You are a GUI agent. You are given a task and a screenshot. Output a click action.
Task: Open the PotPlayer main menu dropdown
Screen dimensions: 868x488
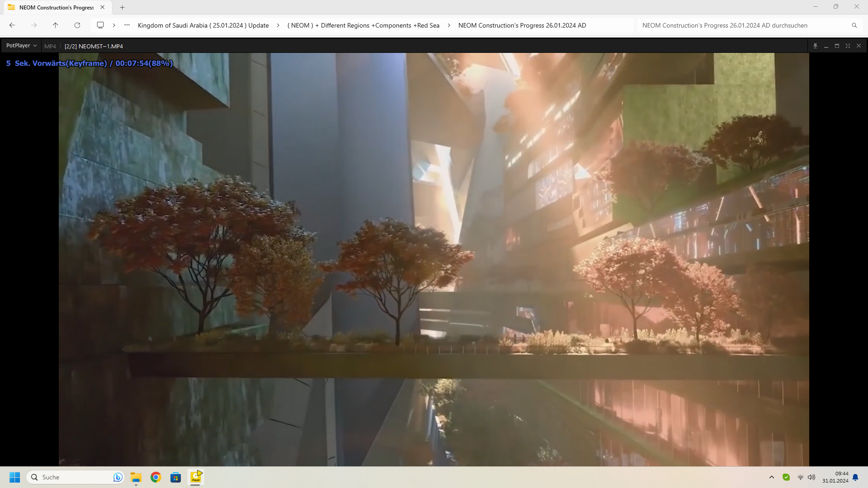pos(21,46)
